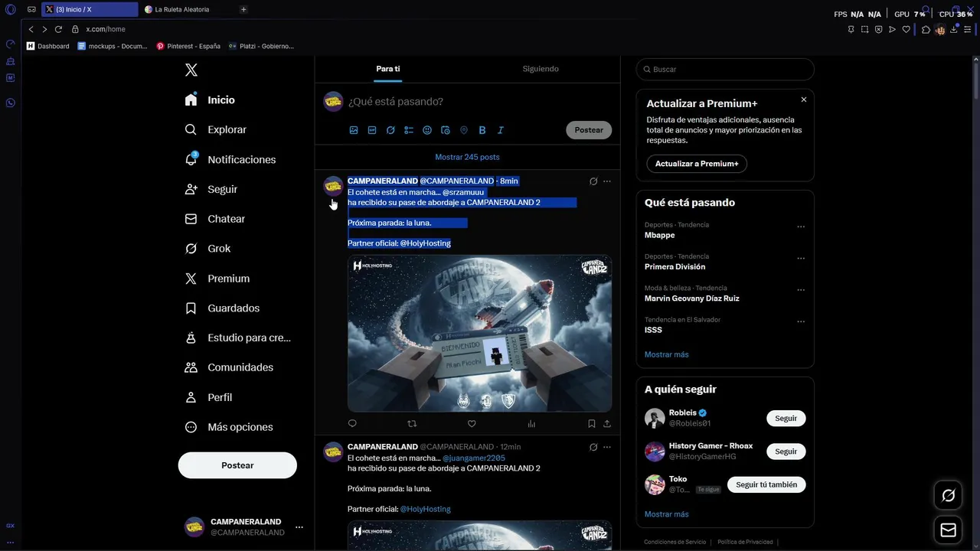Apply bold formatting in the composer
The width and height of the screenshot is (980, 551).
click(x=482, y=130)
